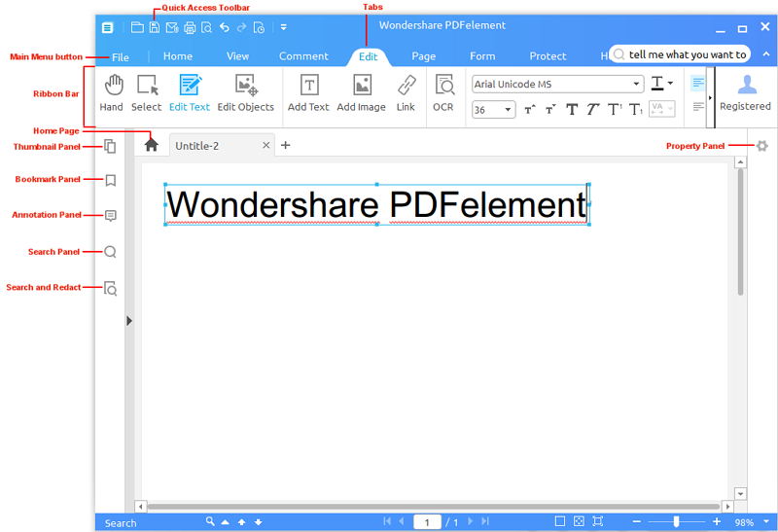Switch to the View tab
The height and width of the screenshot is (532, 778).
[237, 56]
